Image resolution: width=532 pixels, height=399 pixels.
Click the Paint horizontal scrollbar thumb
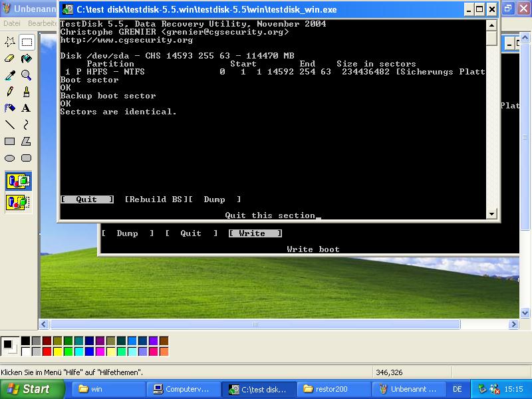coord(255,325)
